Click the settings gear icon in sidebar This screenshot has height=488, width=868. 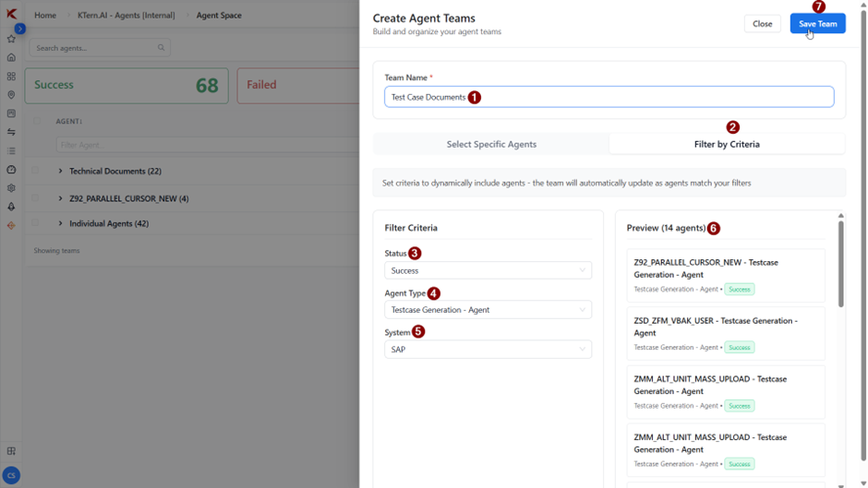pyautogui.click(x=11, y=188)
